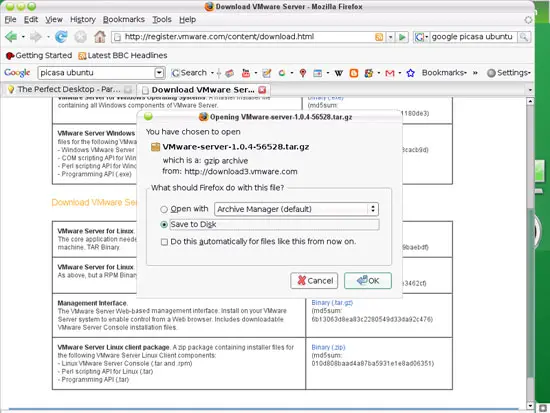
Task: Switch to The Perfect Desktop tab
Action: [x=69, y=89]
